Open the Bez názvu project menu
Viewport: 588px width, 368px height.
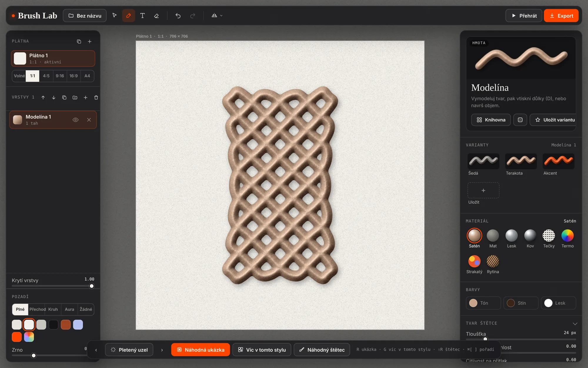[85, 16]
